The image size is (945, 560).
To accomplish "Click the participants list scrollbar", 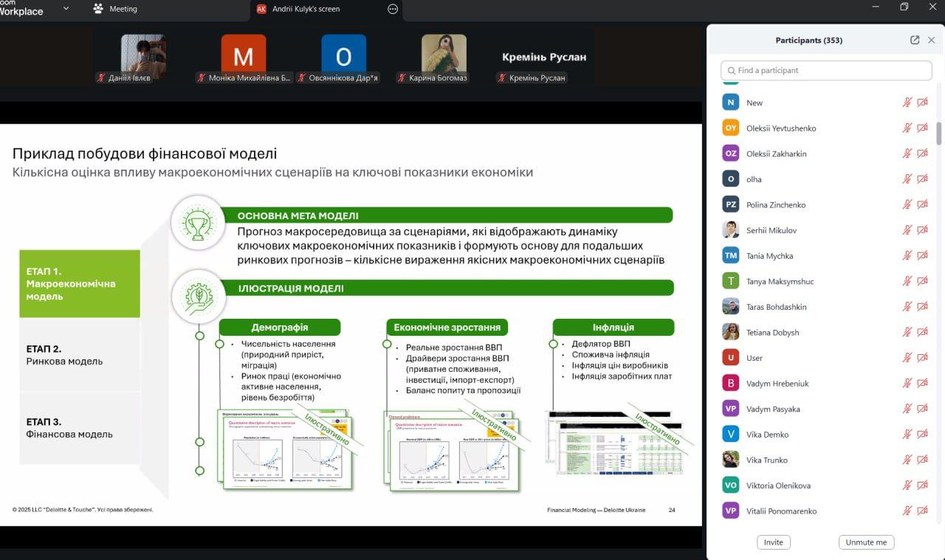I will click(939, 133).
